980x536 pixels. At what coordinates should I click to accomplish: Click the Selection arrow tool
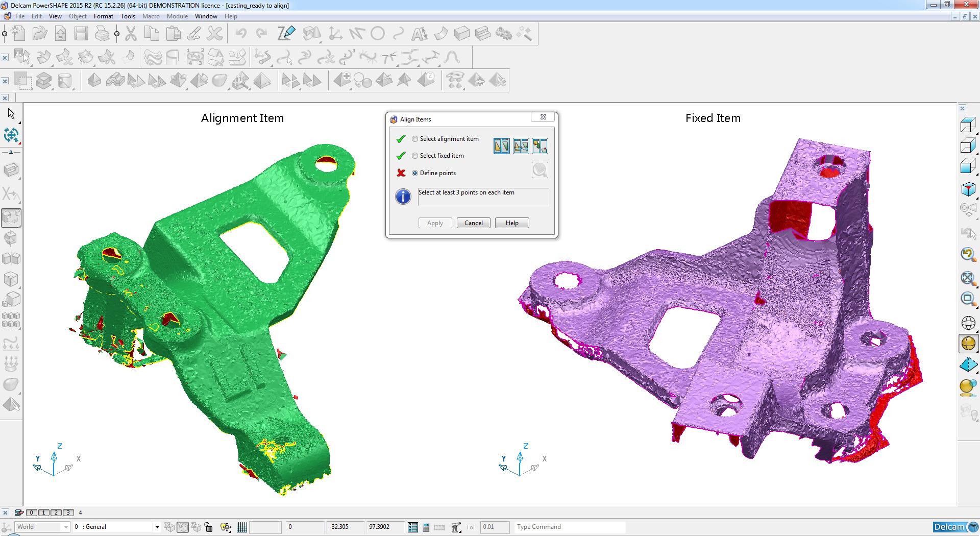(x=11, y=113)
